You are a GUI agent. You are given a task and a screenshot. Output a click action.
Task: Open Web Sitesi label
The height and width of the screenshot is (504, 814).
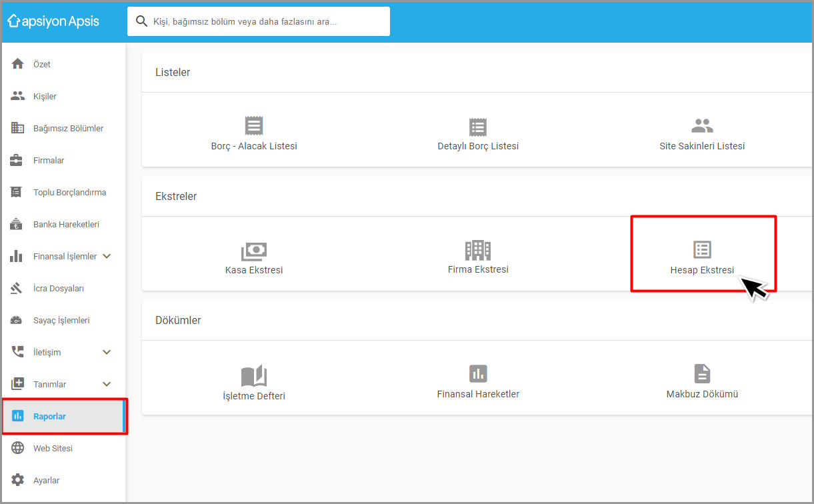click(53, 449)
